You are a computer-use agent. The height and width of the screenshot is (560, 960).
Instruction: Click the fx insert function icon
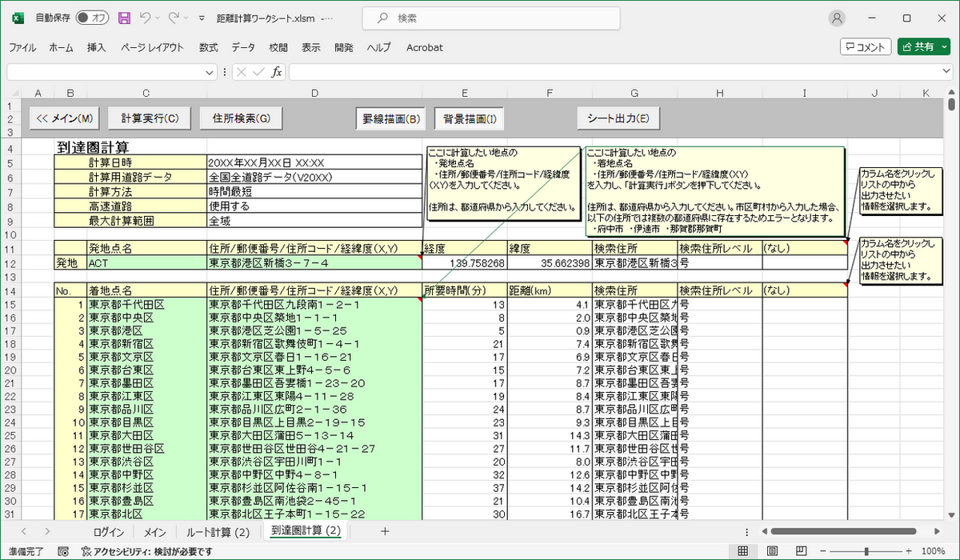point(277,72)
